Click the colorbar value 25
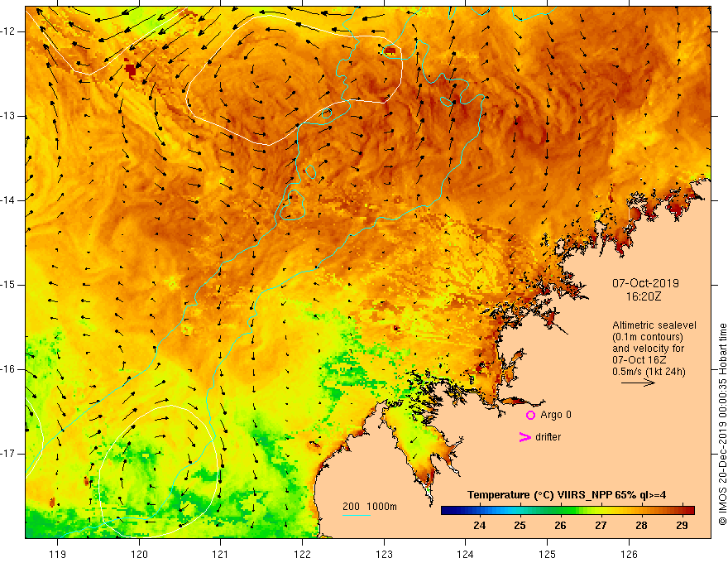The height and width of the screenshot is (563, 728). (x=520, y=526)
